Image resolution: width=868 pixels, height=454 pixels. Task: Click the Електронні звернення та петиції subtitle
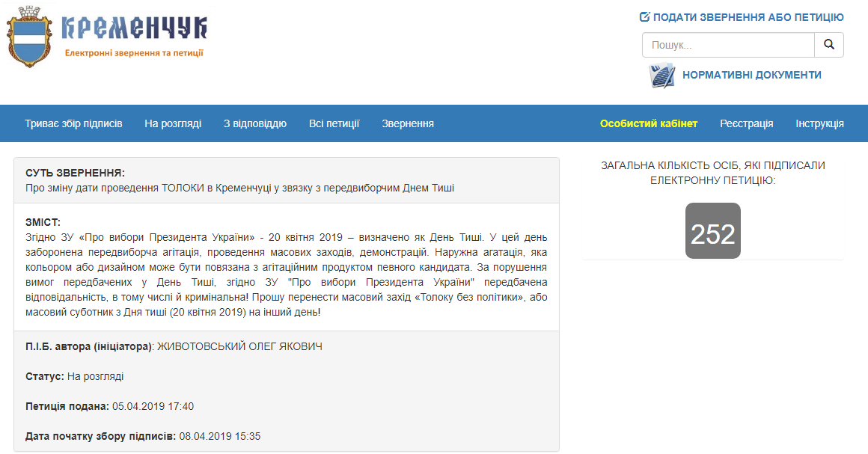pyautogui.click(x=134, y=53)
